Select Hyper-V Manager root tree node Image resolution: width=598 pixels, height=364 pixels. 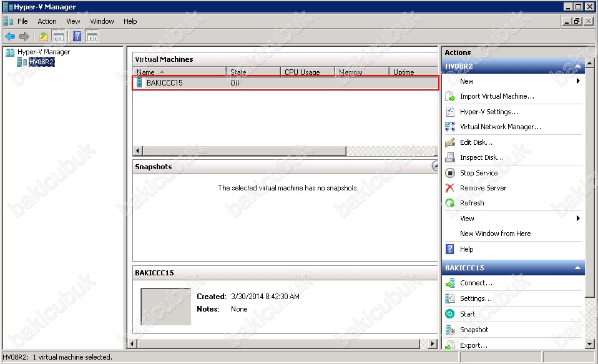pyautogui.click(x=44, y=52)
